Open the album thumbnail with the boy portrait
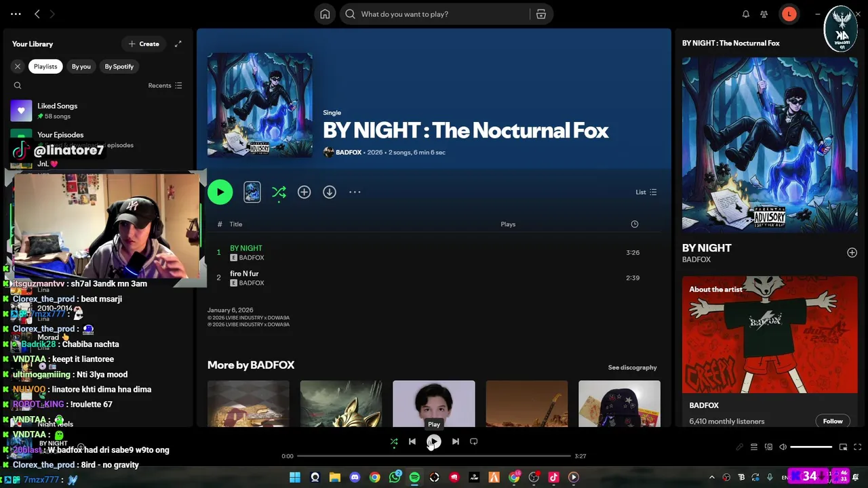Screen dimensions: 868x488 (x=434, y=404)
